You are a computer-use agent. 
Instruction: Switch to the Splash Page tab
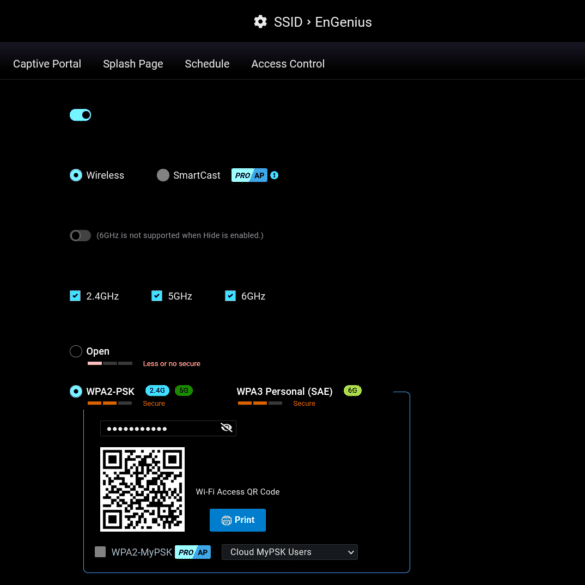click(x=133, y=64)
